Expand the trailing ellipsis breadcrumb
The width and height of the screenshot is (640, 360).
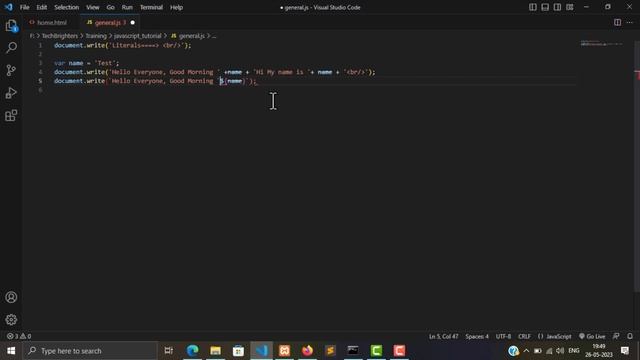pyautogui.click(x=214, y=36)
